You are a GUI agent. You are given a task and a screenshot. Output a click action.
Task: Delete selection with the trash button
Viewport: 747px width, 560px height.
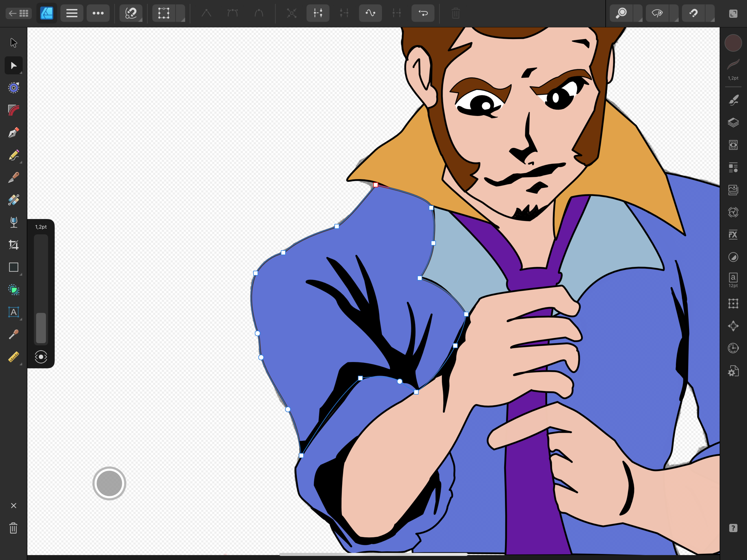coord(455,13)
